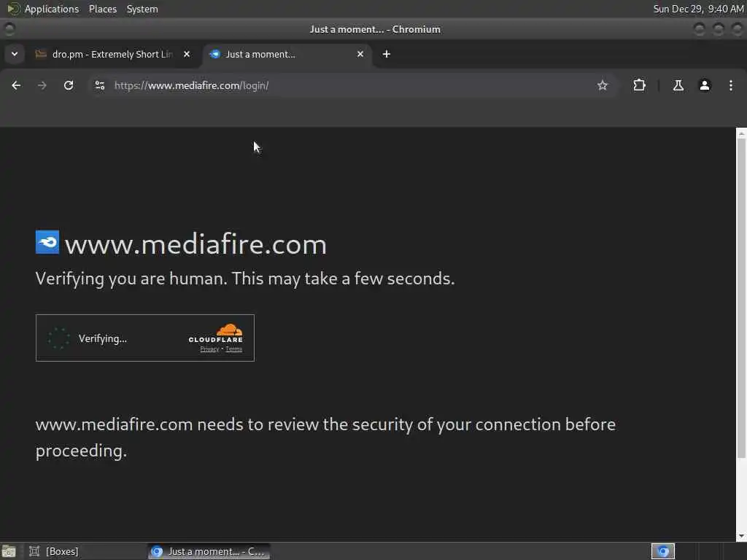Click the show desktop icon in taskbar
The height and width of the screenshot is (560, 747).
pyautogui.click(x=9, y=551)
